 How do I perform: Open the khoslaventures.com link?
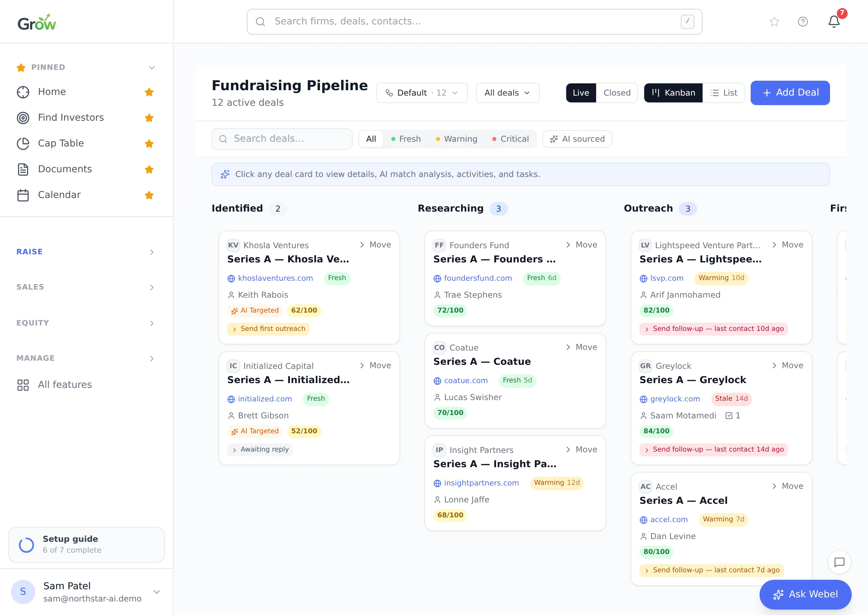coord(275,278)
